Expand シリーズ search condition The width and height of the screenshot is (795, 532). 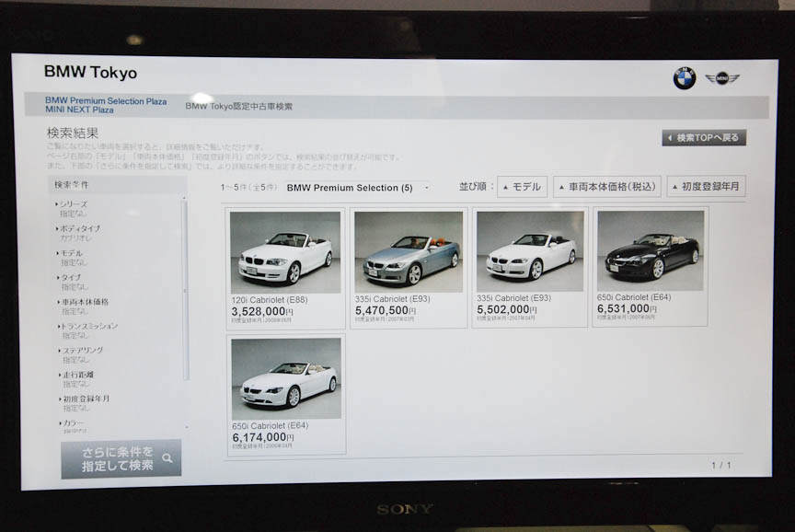(x=71, y=204)
